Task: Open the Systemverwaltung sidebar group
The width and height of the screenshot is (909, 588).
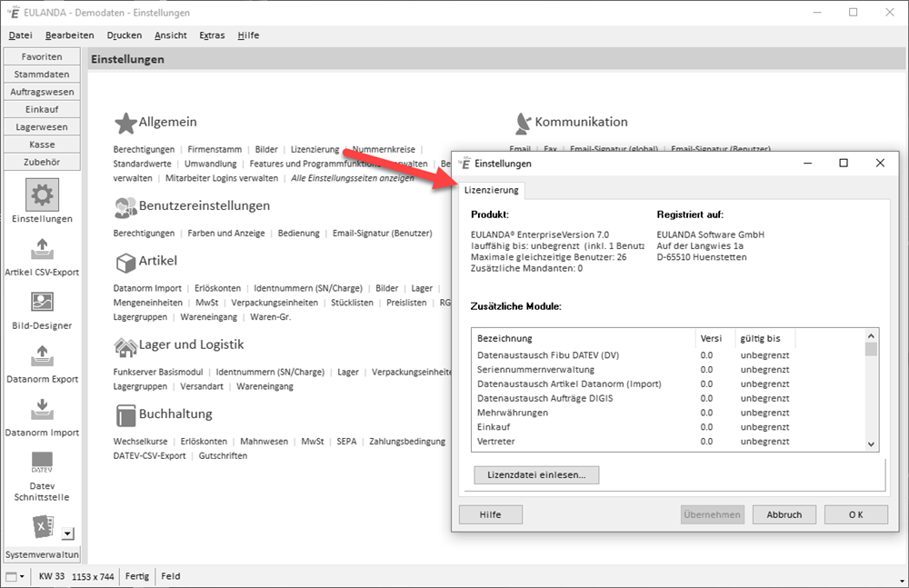Action: (42, 554)
